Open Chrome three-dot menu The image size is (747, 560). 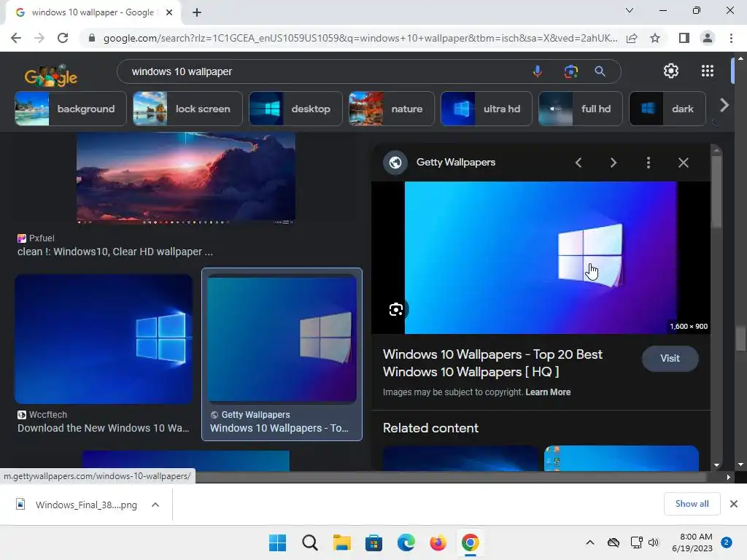pos(731,38)
